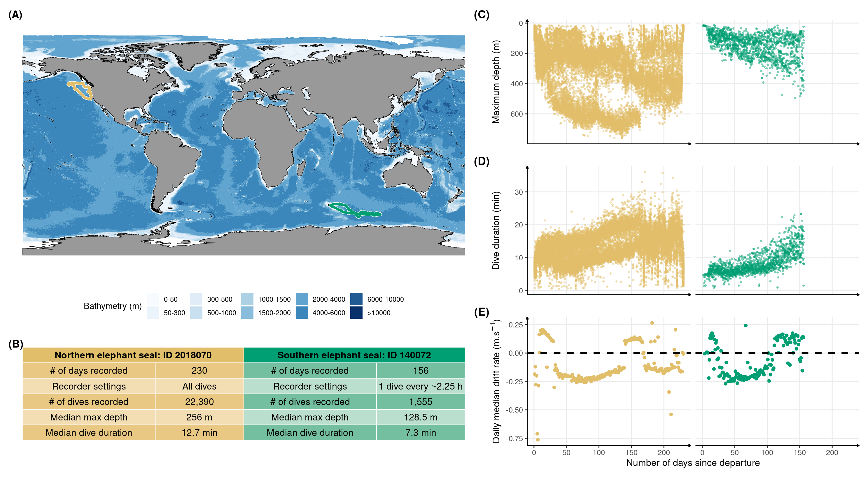The width and height of the screenshot is (868, 477).
Task: Click the '-0.75' tick on drift axis
Action: 514,439
